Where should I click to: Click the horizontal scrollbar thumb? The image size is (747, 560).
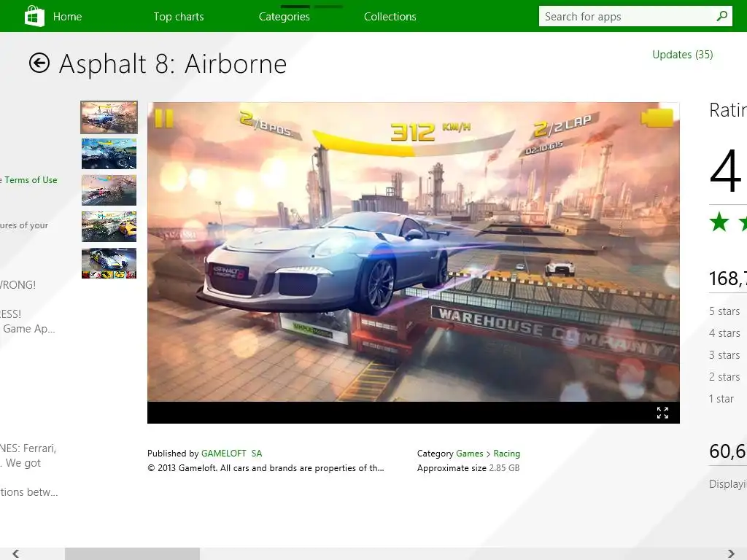[133, 553]
